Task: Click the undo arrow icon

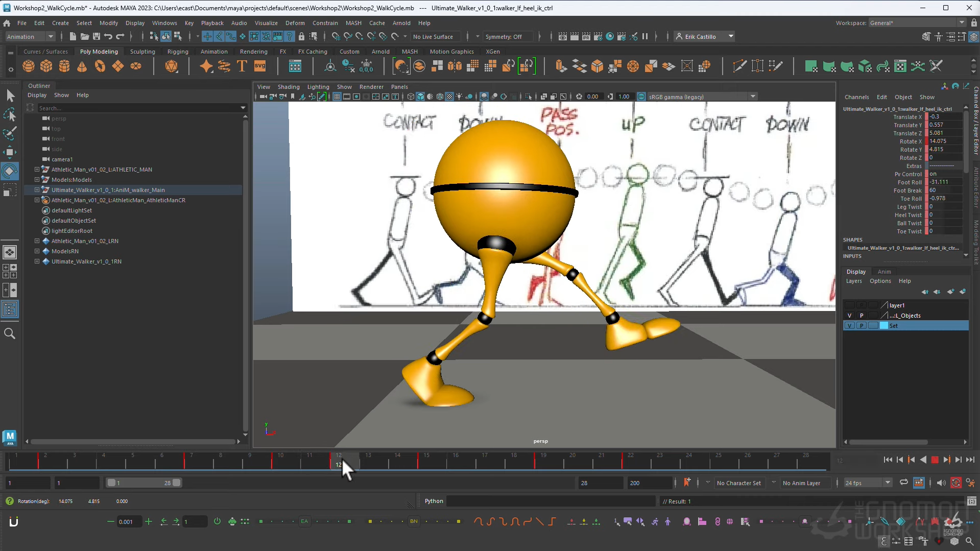Action: (108, 37)
